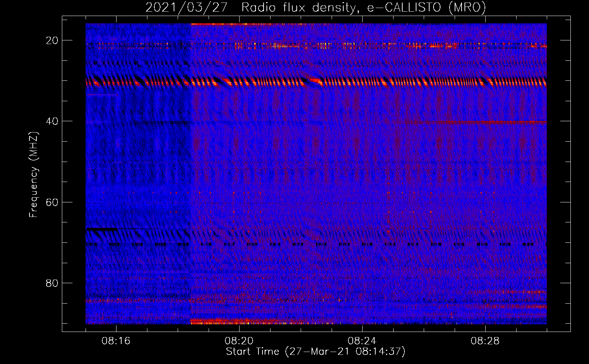The width and height of the screenshot is (589, 364).
Task: Click the 80 MHz frequency tick label
Action: tap(52, 283)
